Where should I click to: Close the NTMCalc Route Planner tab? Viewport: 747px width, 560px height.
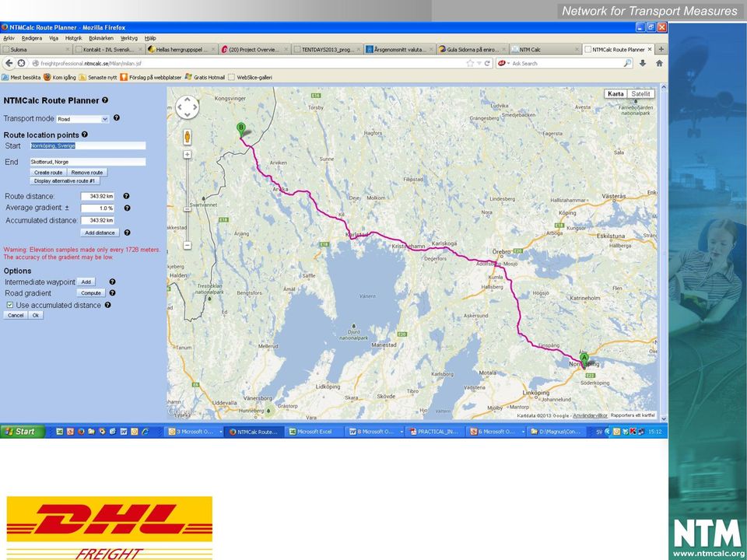650,49
